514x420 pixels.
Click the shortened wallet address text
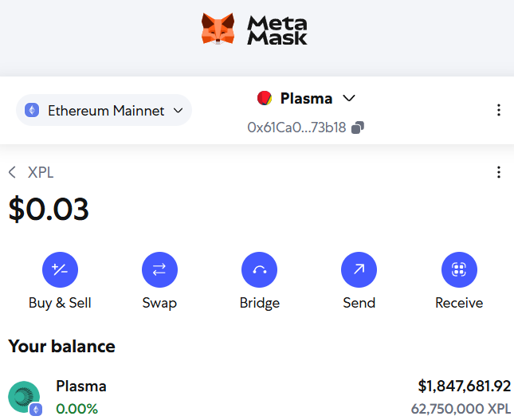pos(296,128)
